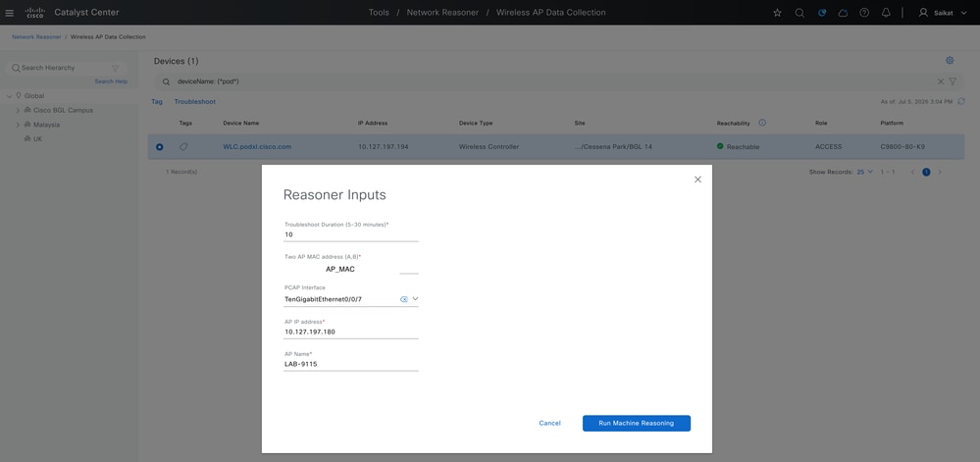Click the Role column header
Screen dimensions: 980x462
point(821,124)
